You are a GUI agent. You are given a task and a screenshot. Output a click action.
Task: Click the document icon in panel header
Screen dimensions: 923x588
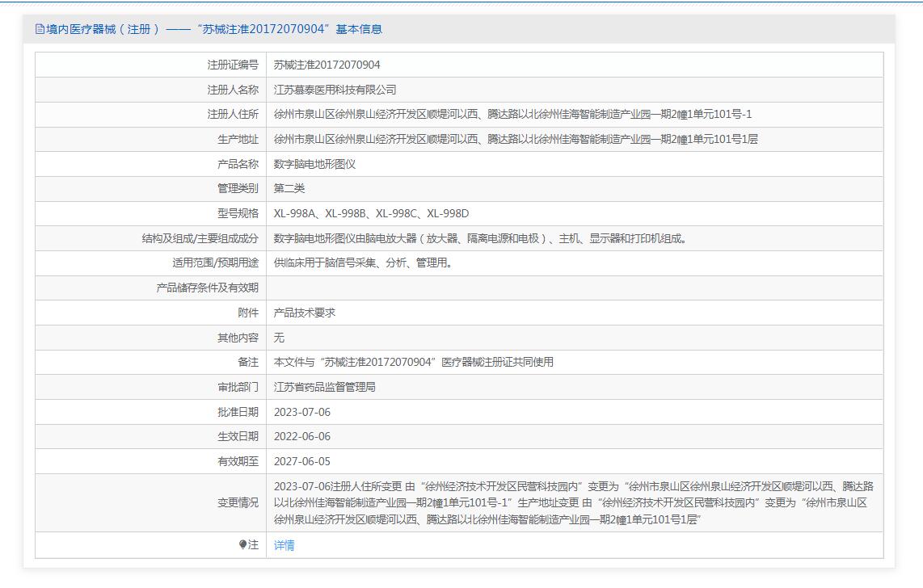click(x=40, y=29)
